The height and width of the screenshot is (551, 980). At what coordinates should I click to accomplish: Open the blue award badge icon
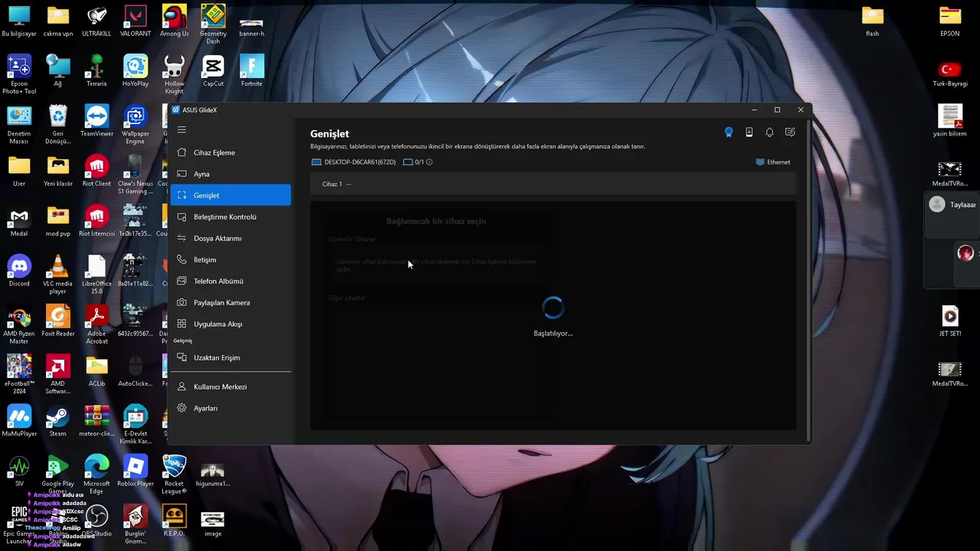729,132
